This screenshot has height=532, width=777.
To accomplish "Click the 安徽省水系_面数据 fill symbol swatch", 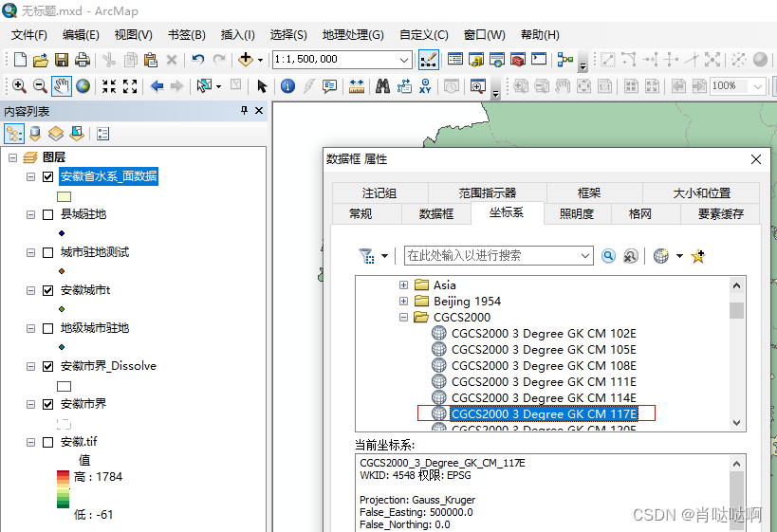I will [64, 196].
